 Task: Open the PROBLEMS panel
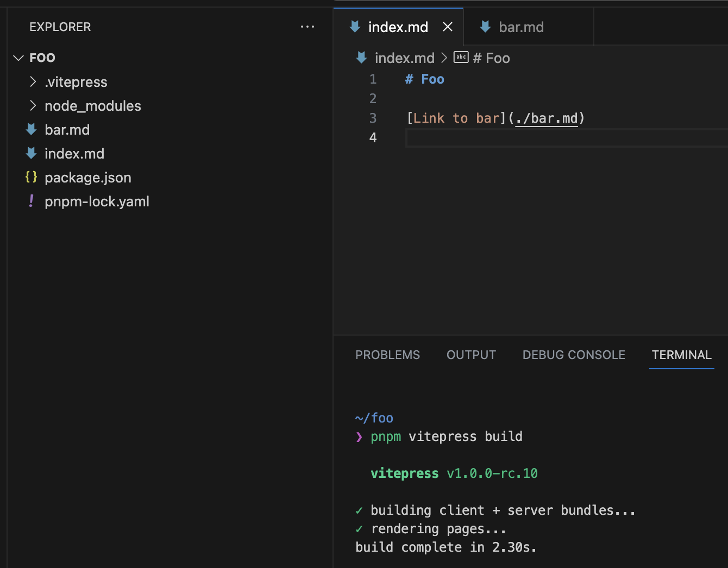[387, 355]
